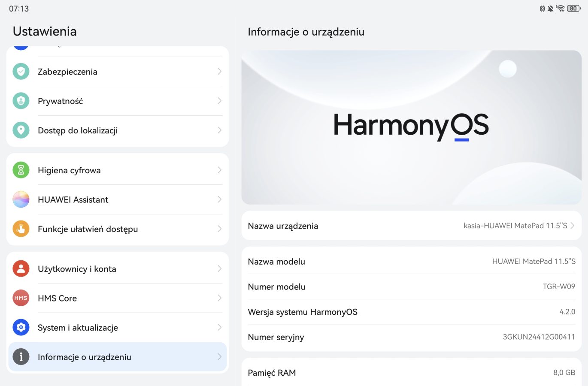Click chevron on Informacje o urządzeniu row
Screen dimensions: 588x386
[x=219, y=357]
